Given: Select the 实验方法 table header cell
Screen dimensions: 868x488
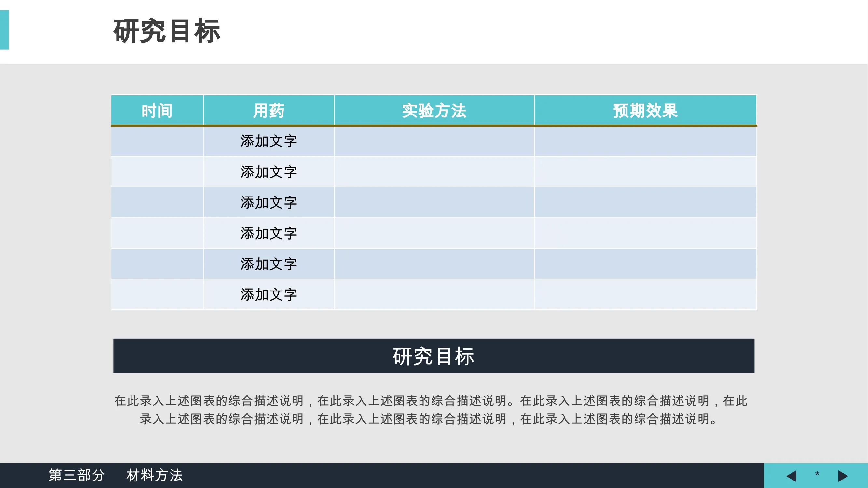Looking at the screenshot, I should [x=434, y=111].
